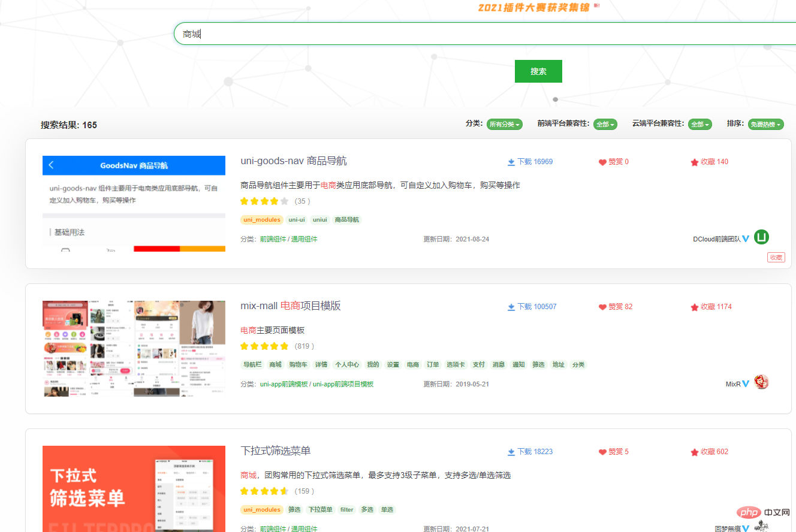Click the heart icon beside 赞赏 5
The image size is (796, 532).
coord(602,452)
